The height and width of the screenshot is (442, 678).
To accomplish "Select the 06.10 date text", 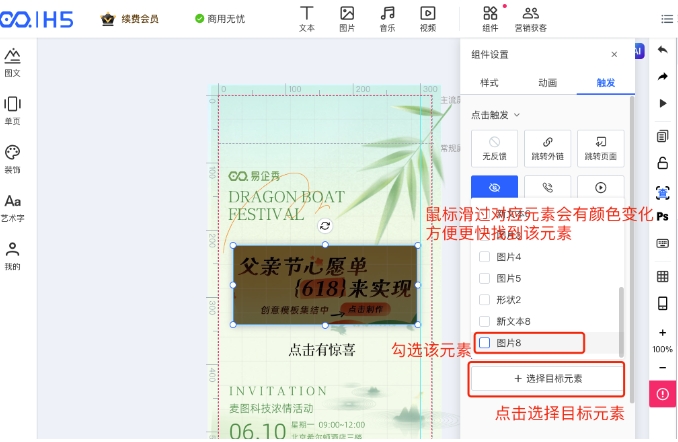I will (x=258, y=431).
